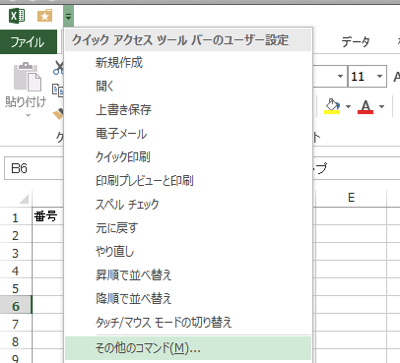The width and height of the screenshot is (400, 363).
Task: Click the Name Box showing B6
Action: coord(34,168)
